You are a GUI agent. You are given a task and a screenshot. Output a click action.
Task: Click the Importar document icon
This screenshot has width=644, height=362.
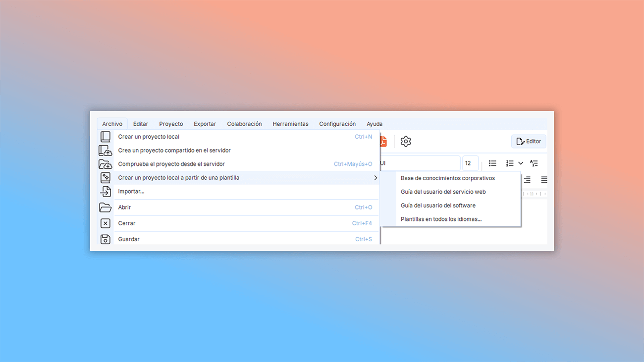[x=106, y=191]
